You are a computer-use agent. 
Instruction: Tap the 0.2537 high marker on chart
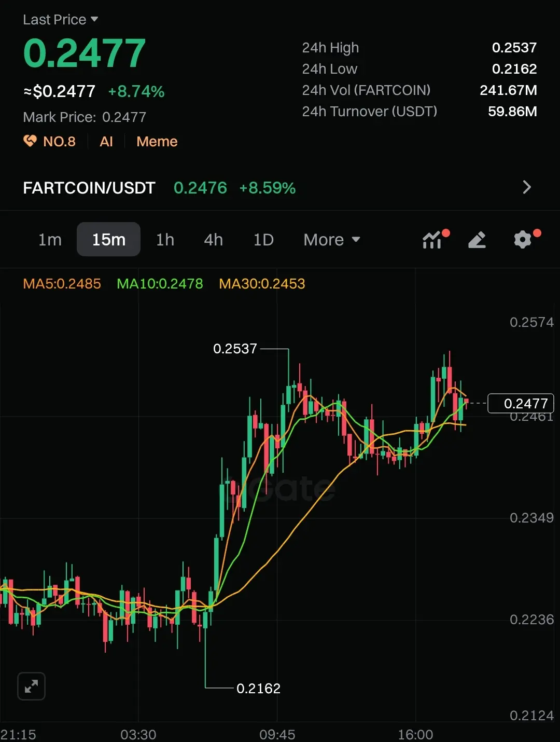pos(235,349)
